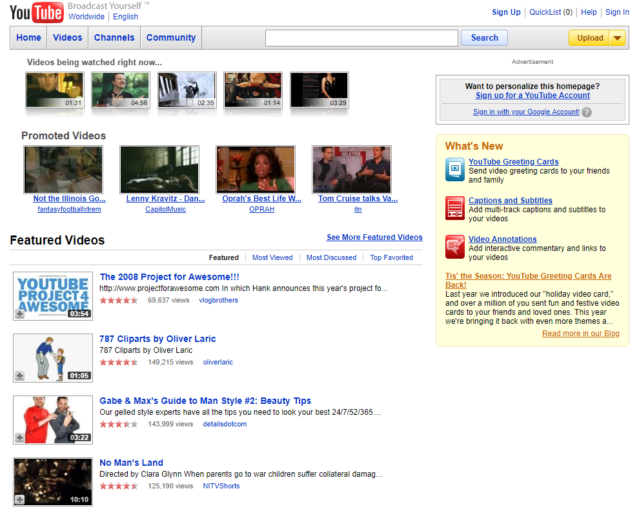Click the Video Annotations icon
639x519 pixels.
(454, 246)
